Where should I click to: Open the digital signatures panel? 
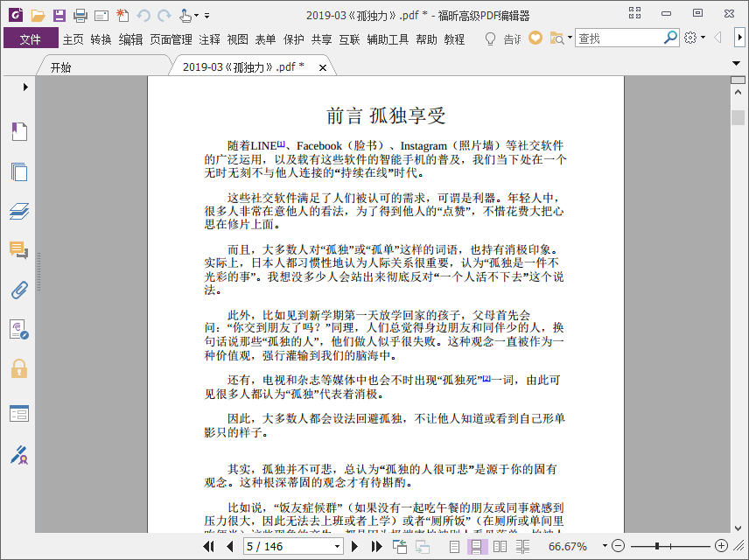click(x=19, y=330)
